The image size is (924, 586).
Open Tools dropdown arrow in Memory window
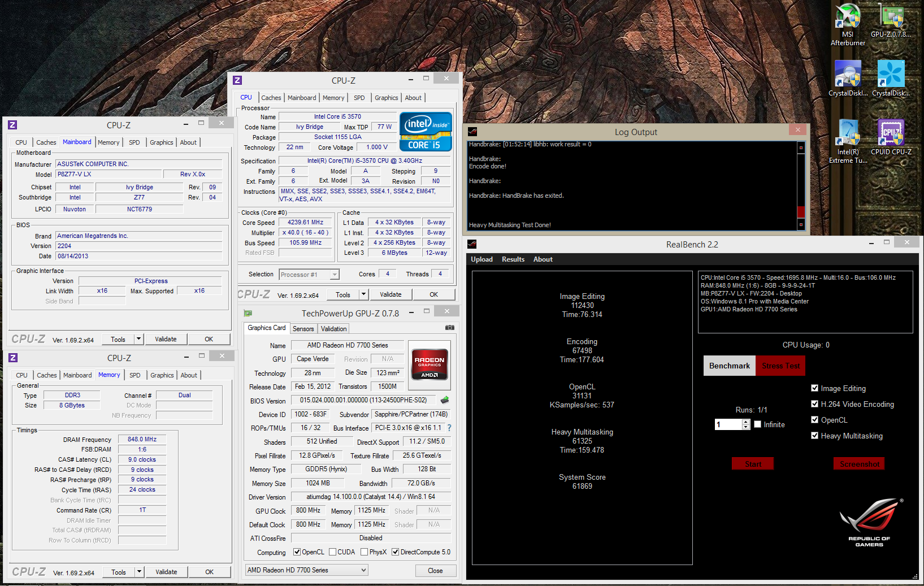(x=139, y=572)
